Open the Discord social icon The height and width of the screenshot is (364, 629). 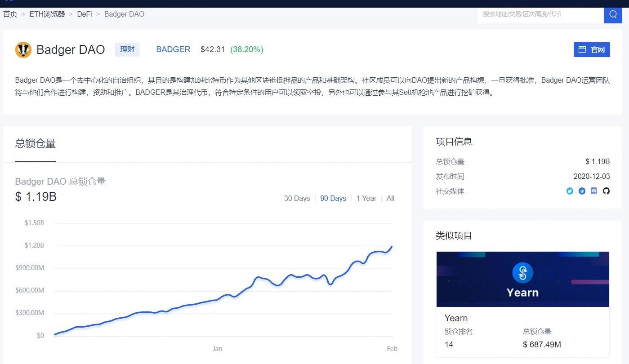(x=594, y=191)
